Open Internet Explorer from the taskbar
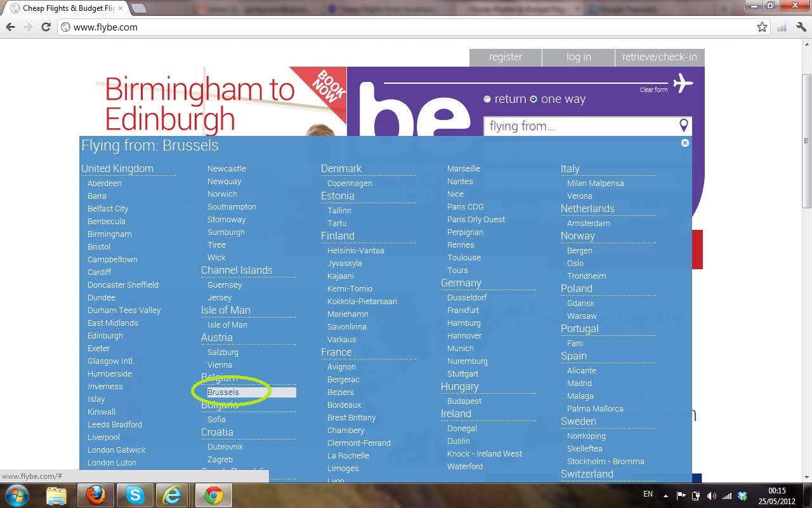 point(173,495)
